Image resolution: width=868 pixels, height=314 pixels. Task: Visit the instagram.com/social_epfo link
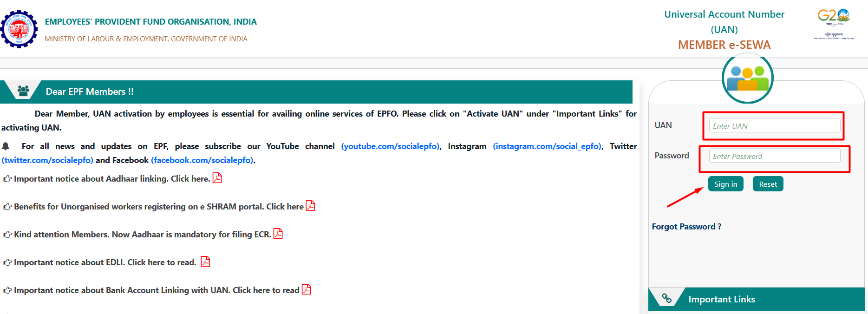[x=547, y=146]
